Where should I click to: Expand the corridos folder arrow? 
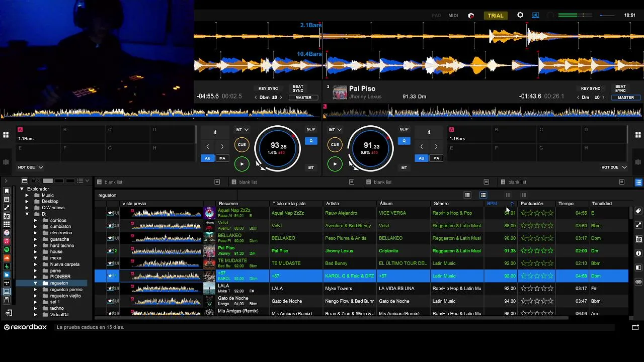(35, 220)
